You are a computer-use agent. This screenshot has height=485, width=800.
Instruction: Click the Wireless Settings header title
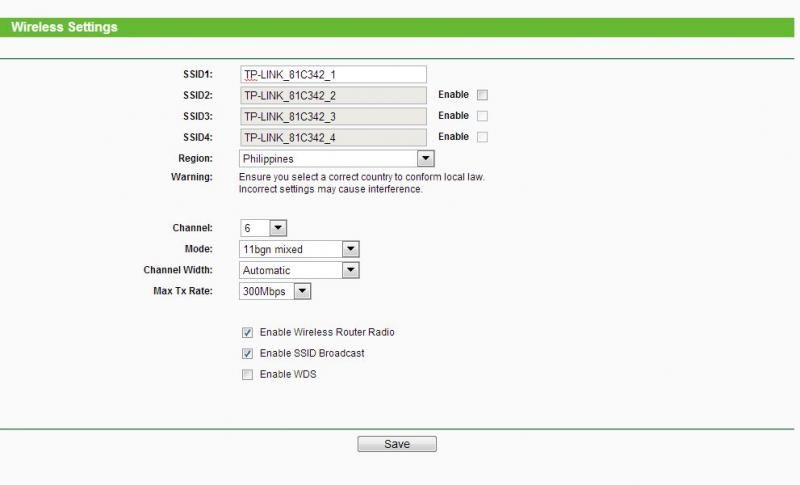64,27
